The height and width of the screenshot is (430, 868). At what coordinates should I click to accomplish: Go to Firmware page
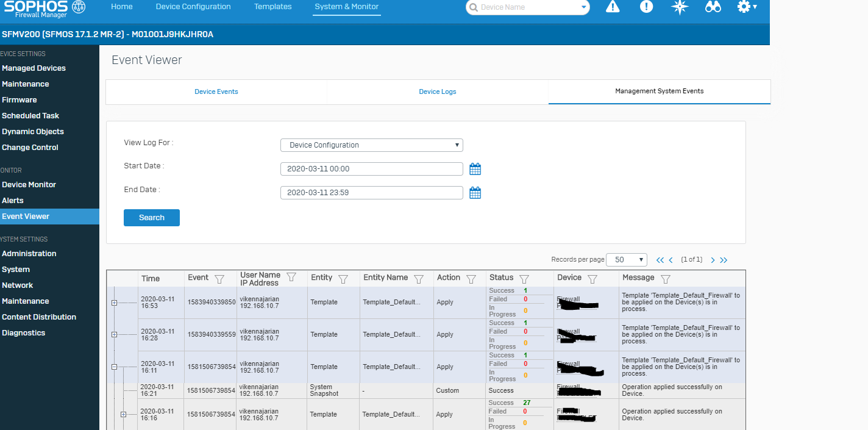pos(20,100)
